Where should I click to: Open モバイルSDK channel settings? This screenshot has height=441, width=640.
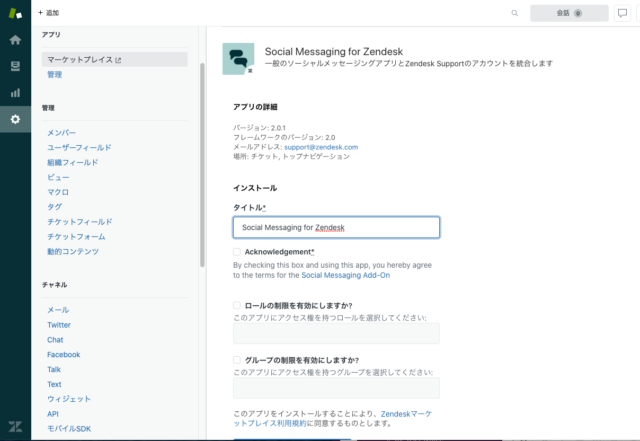pos(69,428)
